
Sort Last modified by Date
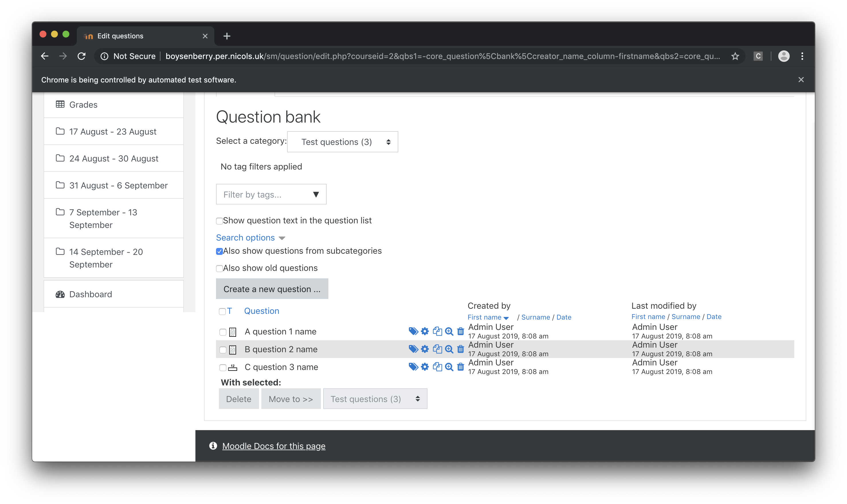click(714, 316)
